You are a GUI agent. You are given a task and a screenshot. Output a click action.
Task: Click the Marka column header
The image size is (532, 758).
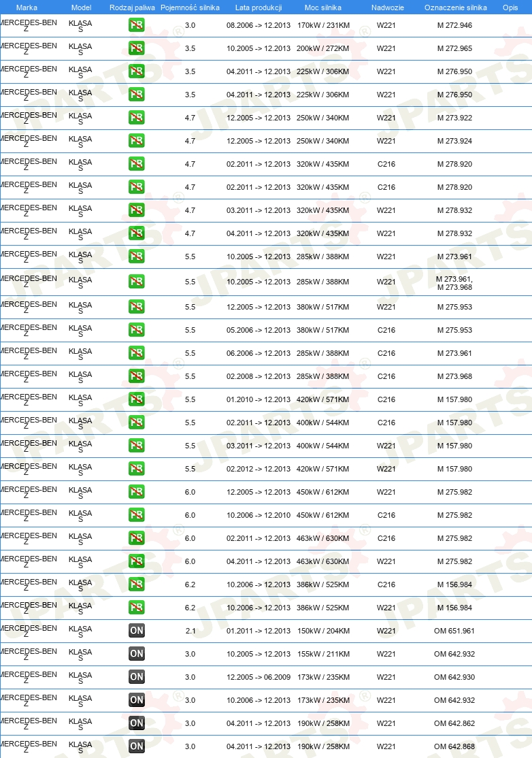(x=27, y=7)
